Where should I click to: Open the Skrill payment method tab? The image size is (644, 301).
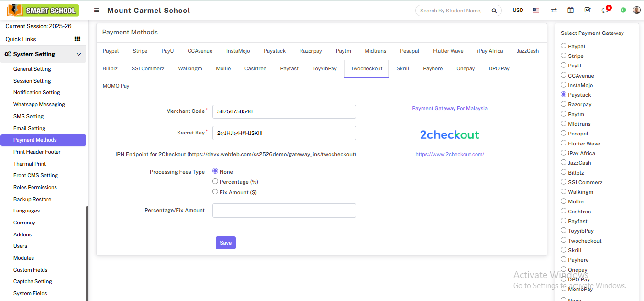402,68
